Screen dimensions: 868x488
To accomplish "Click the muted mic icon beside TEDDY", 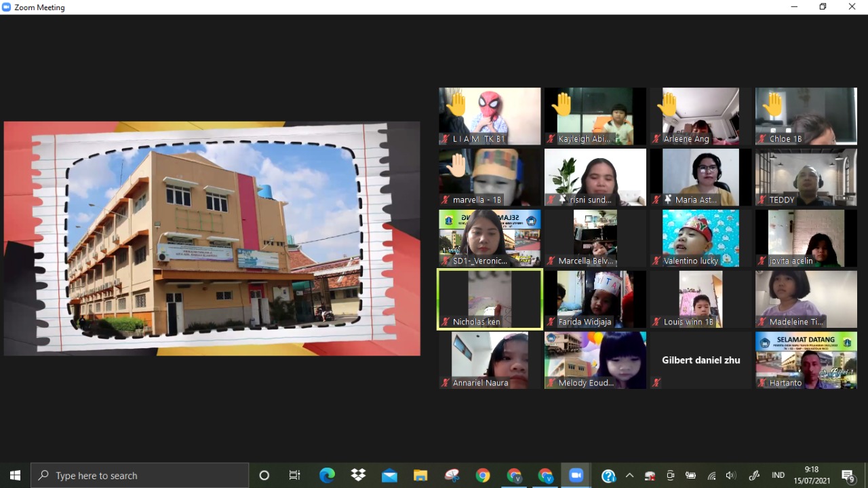I will [x=762, y=200].
